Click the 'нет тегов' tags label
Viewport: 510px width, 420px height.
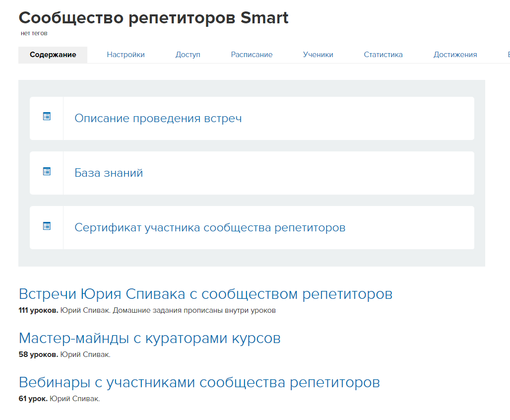point(34,33)
